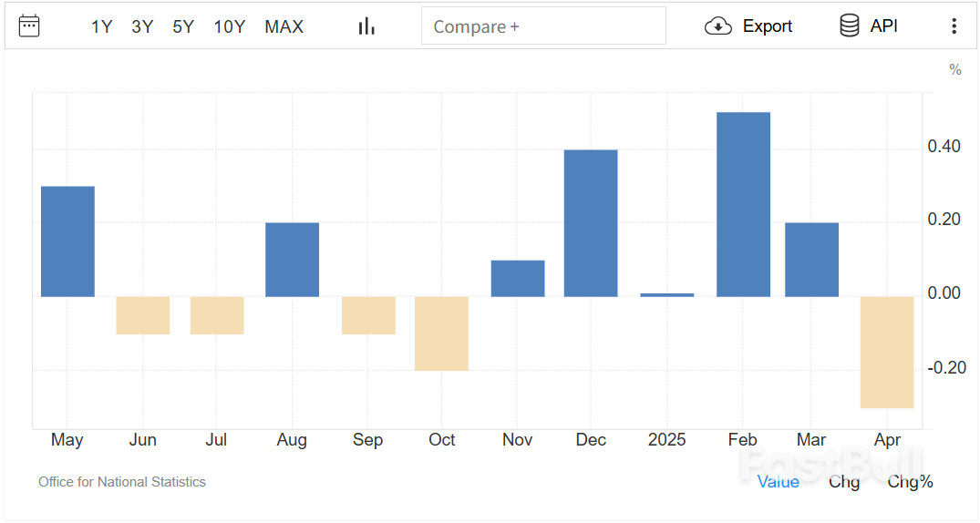Click the Export text label

tap(767, 26)
